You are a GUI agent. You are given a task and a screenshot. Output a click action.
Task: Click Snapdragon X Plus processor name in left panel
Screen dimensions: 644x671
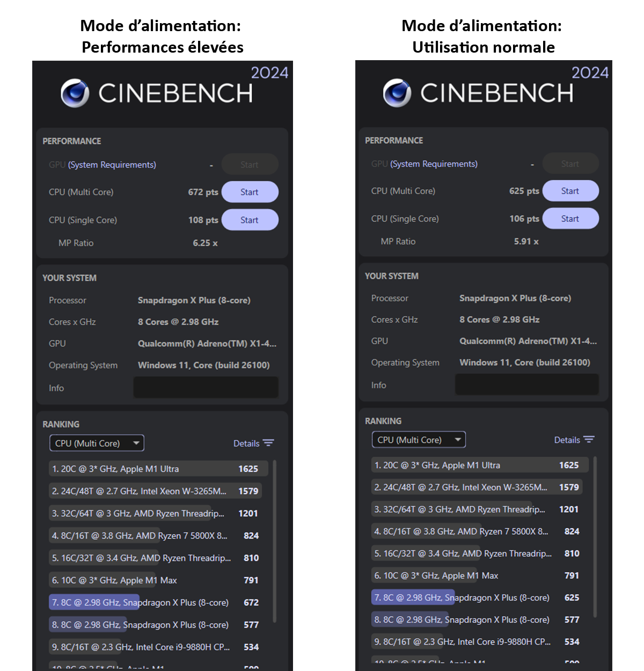pyautogui.click(x=194, y=300)
